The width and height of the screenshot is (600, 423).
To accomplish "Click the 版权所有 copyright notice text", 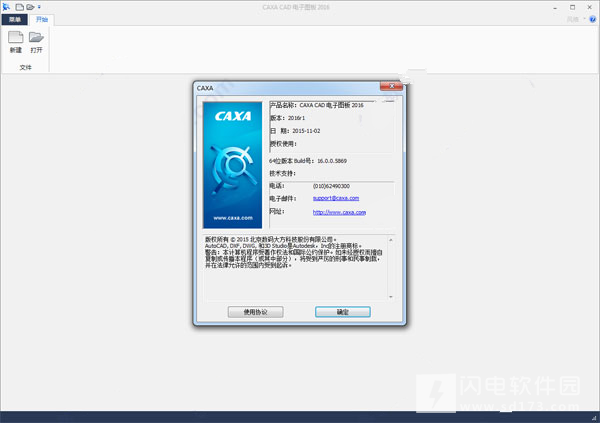I will 293,252.
